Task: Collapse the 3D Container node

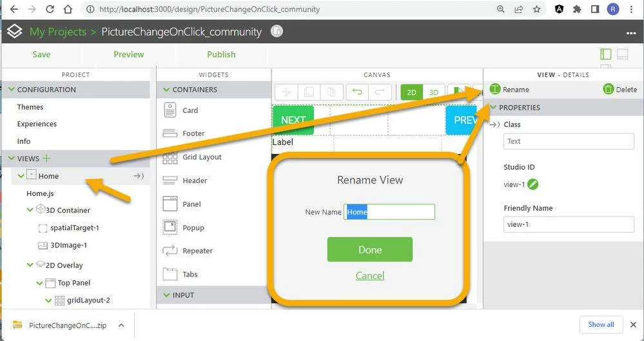Action: coord(30,210)
